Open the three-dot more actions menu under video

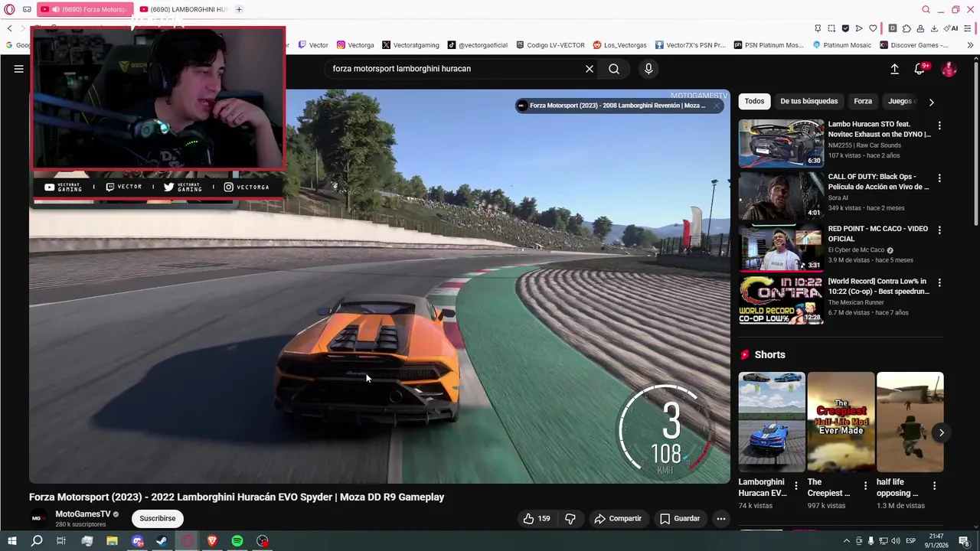(720, 518)
